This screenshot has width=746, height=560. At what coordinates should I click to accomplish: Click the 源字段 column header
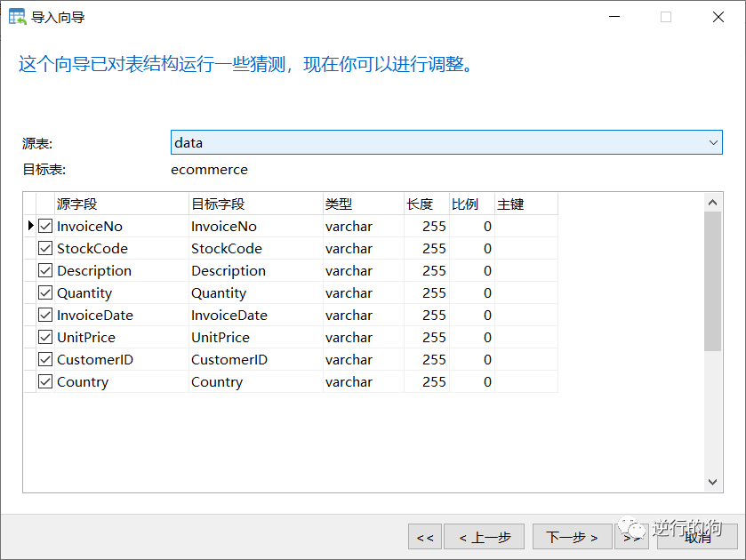point(122,204)
